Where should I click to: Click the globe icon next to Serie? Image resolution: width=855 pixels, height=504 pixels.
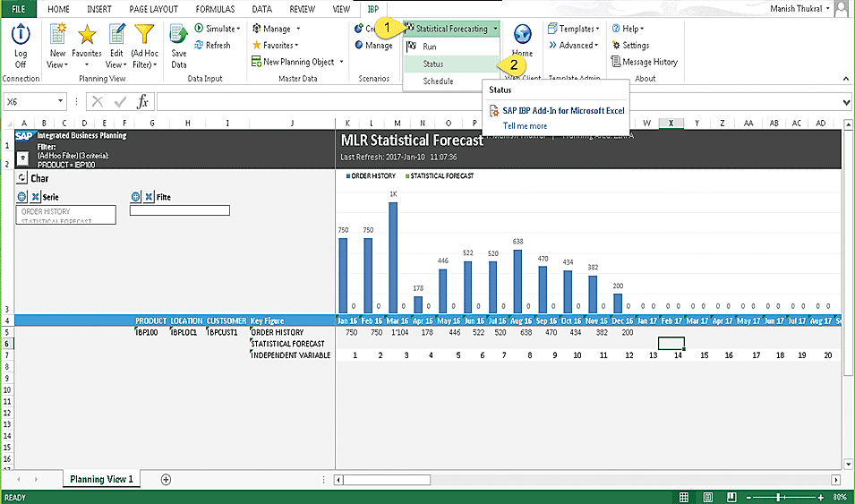click(21, 197)
